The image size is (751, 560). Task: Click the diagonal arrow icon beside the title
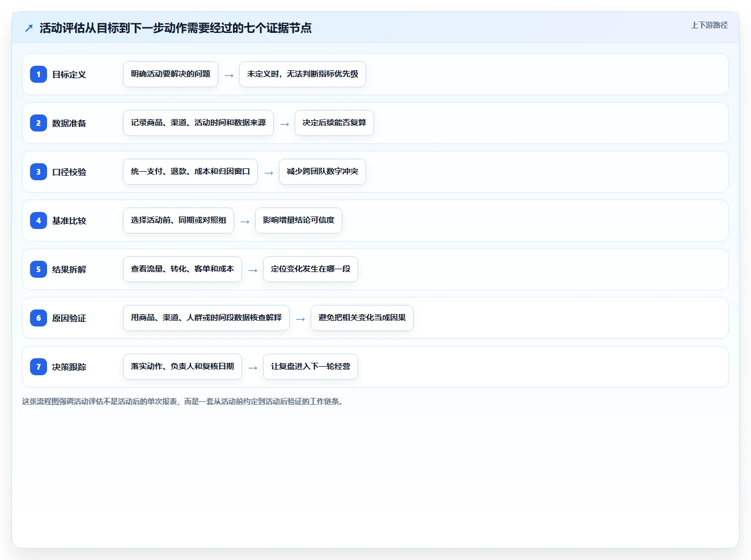pos(29,28)
